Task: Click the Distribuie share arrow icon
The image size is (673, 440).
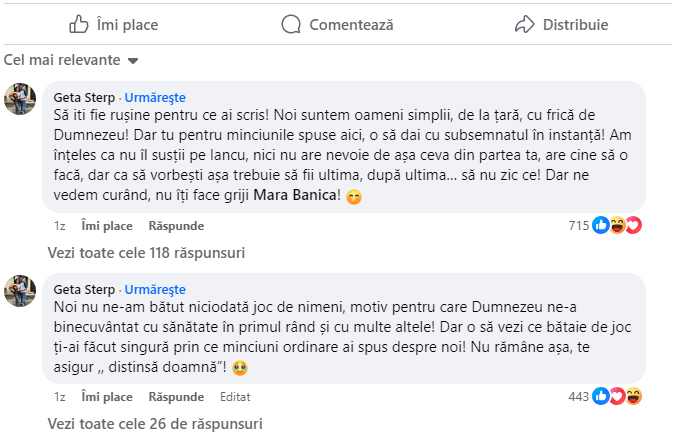Action: [x=524, y=24]
